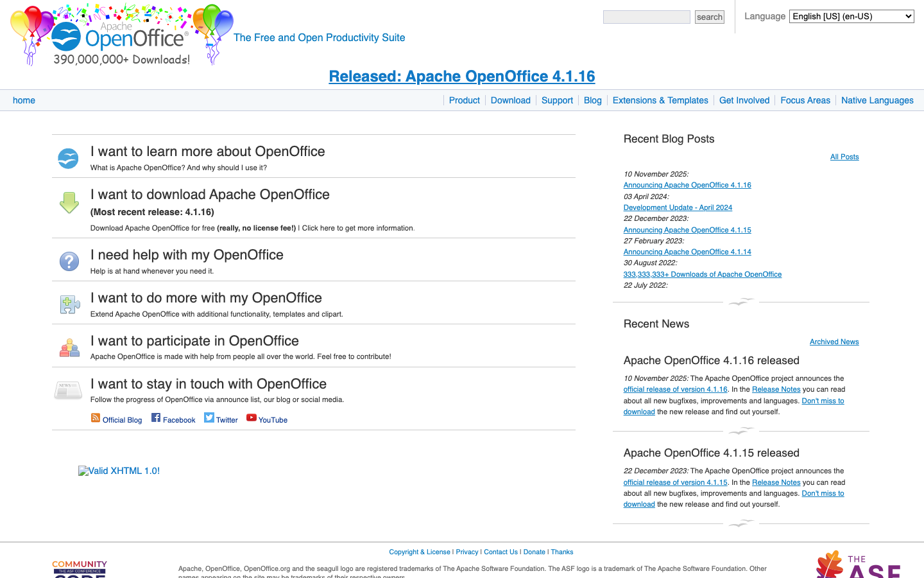Open Archived News link

pos(834,342)
